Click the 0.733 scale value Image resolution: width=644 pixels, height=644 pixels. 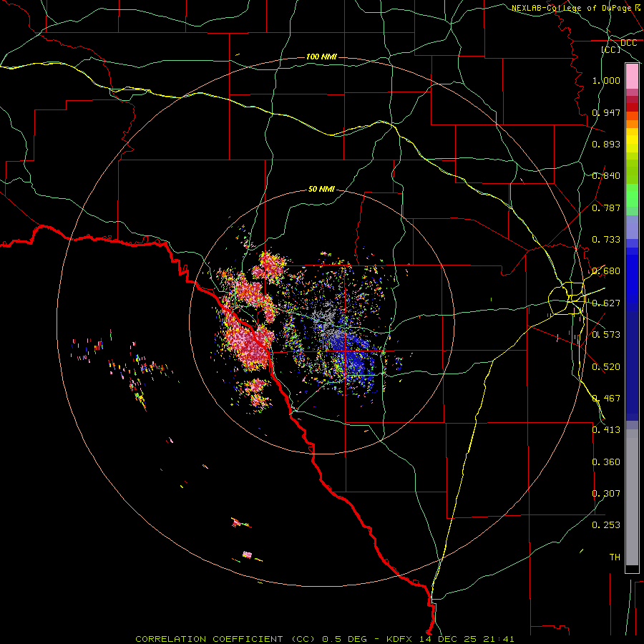(x=606, y=240)
